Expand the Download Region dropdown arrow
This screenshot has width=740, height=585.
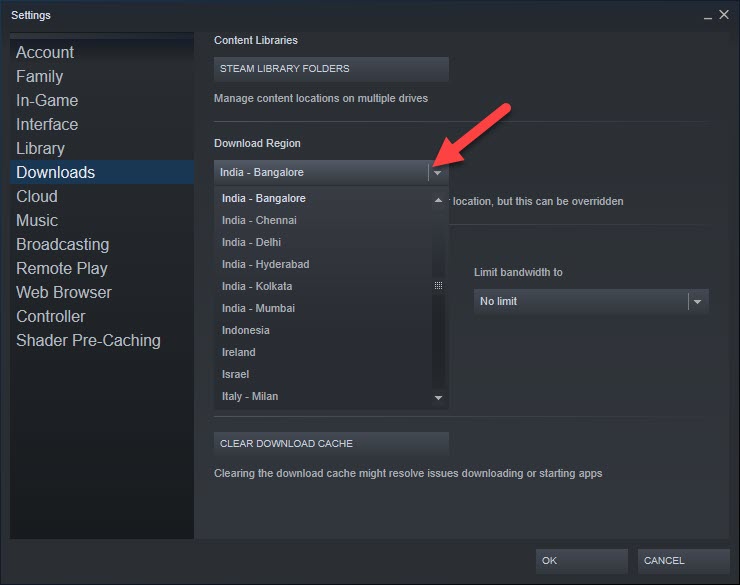(x=438, y=173)
